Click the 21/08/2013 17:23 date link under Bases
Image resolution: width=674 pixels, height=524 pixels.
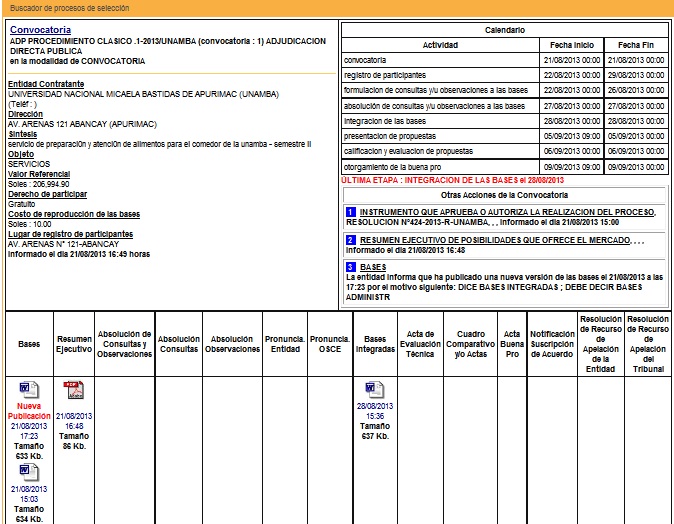tap(29, 431)
